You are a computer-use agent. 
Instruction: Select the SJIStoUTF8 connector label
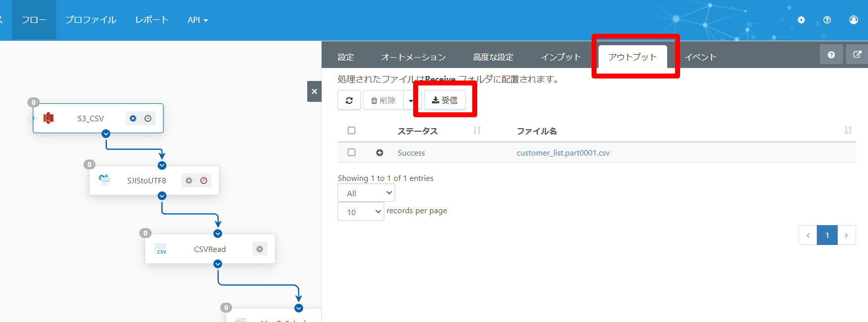tap(147, 180)
